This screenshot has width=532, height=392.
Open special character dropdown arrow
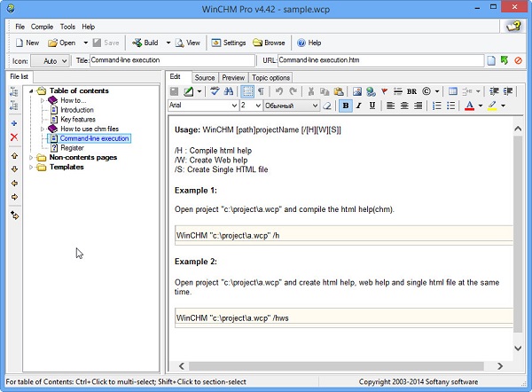pyautogui.click(x=437, y=91)
